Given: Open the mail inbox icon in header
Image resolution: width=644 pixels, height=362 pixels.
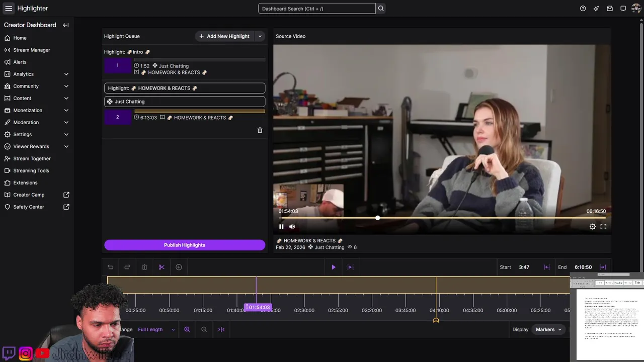Looking at the screenshot, I should point(610,9).
